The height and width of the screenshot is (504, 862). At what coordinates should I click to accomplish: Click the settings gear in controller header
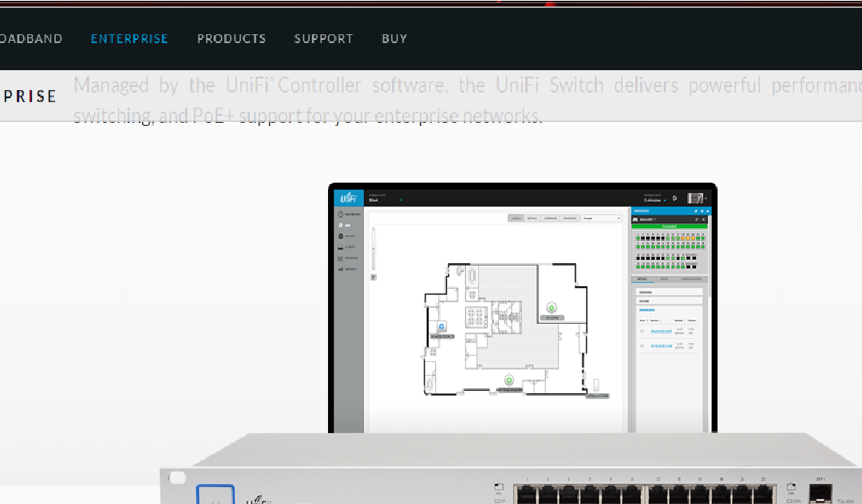click(675, 198)
